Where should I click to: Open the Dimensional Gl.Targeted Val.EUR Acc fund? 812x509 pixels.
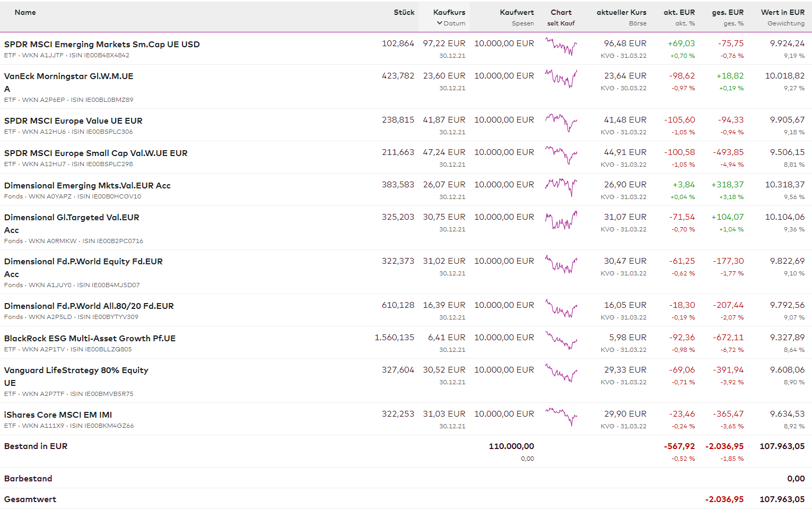pyautogui.click(x=72, y=218)
